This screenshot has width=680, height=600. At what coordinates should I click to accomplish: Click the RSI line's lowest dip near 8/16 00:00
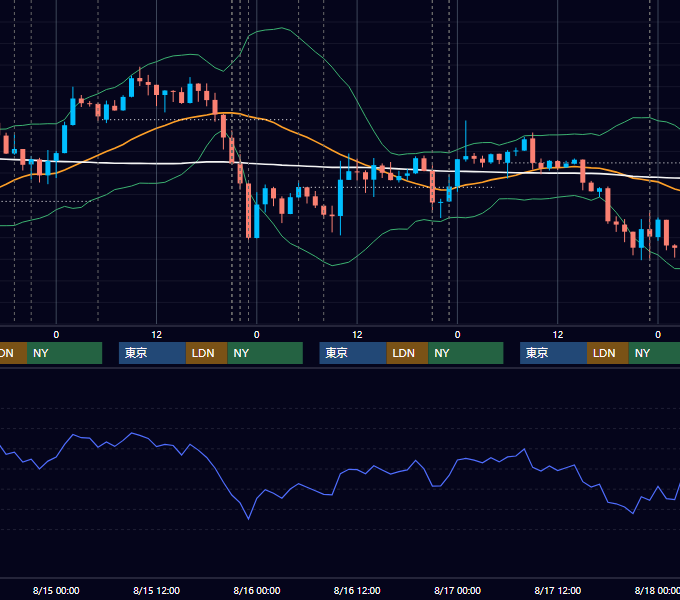pos(248,518)
